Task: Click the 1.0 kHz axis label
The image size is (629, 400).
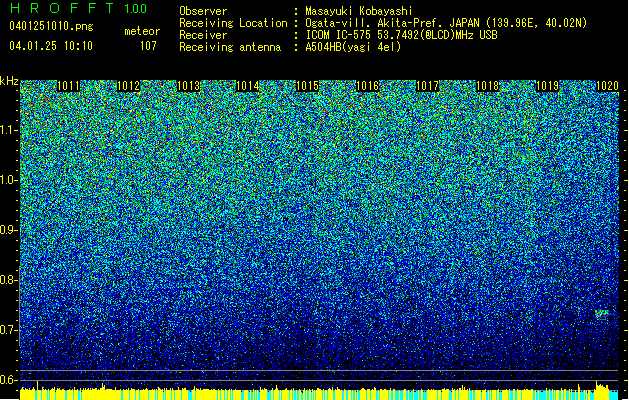Action: pos(9,180)
